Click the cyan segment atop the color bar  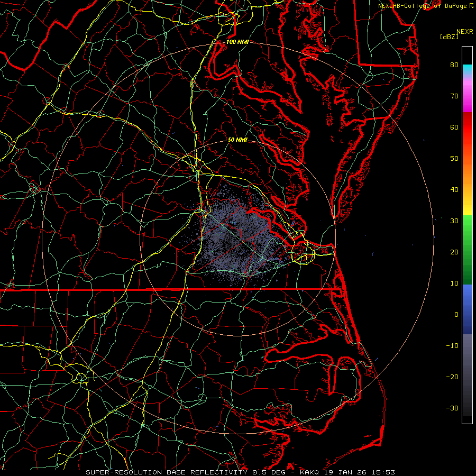[467, 68]
